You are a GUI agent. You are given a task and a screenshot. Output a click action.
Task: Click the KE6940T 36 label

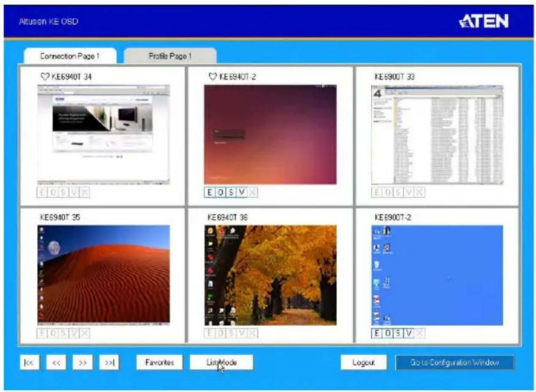(x=228, y=217)
